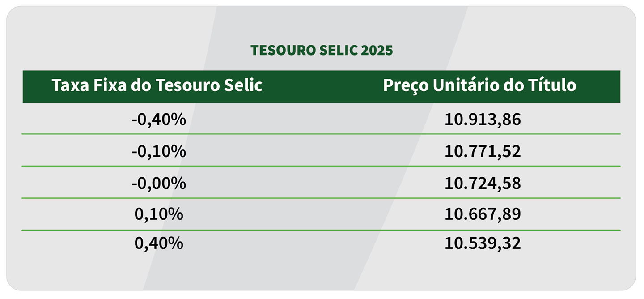Select the Taxa Fixa do Tesouro Selic header
The width and height of the screenshot is (644, 299).
click(157, 85)
